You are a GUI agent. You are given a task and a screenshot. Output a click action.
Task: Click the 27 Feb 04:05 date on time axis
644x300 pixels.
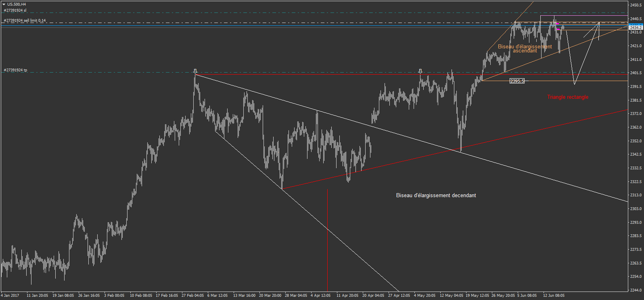pyautogui.click(x=192, y=296)
